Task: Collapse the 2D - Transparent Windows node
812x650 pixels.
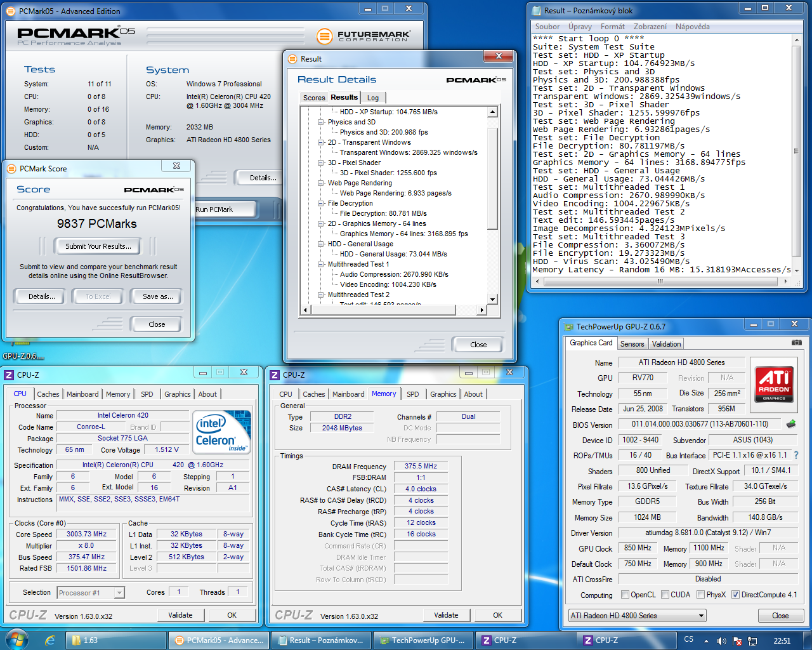Action: coord(321,142)
